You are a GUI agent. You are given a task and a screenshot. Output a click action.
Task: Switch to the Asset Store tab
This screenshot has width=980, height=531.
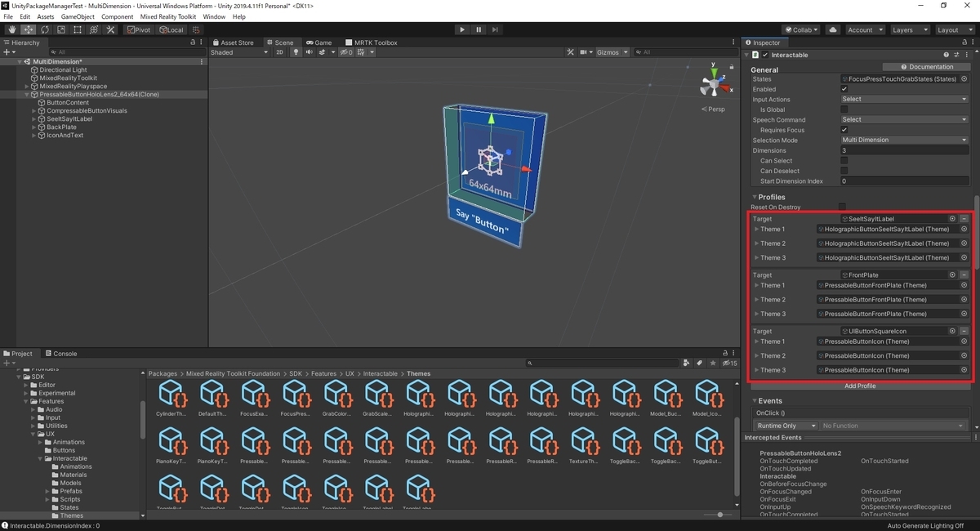coord(233,42)
